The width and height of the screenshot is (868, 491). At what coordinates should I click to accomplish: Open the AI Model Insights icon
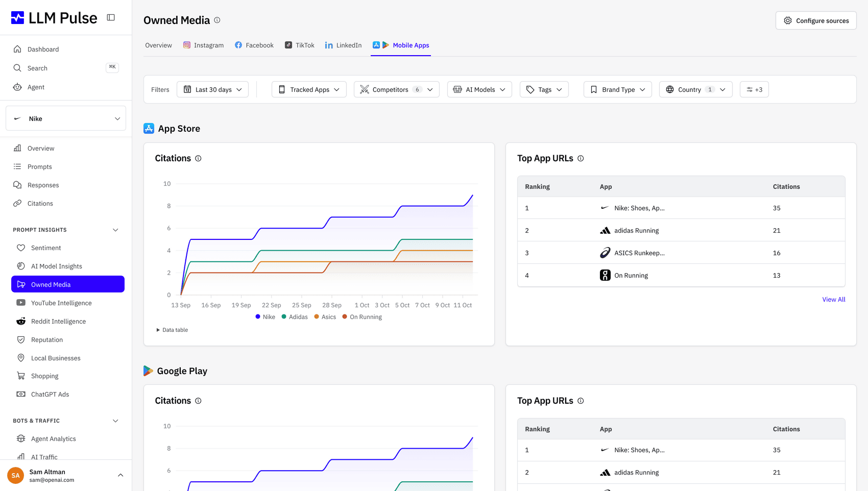pyautogui.click(x=21, y=266)
